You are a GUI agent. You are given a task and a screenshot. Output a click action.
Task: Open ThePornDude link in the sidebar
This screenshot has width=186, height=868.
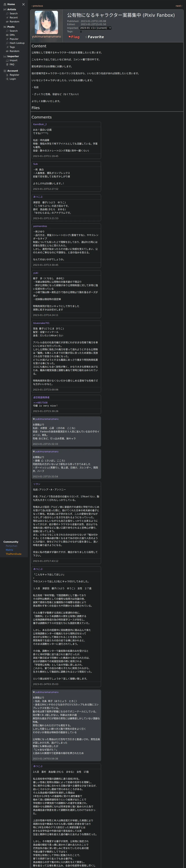click(13, 554)
